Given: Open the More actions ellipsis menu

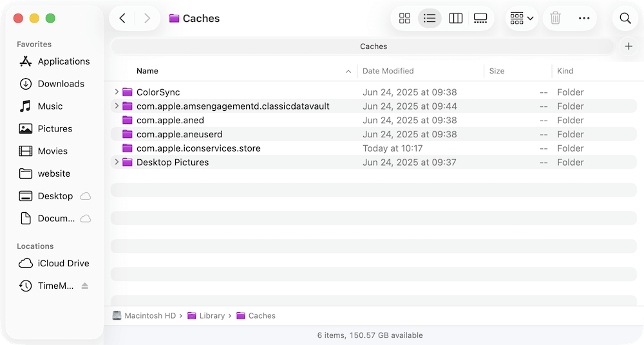Looking at the screenshot, I should 584,18.
